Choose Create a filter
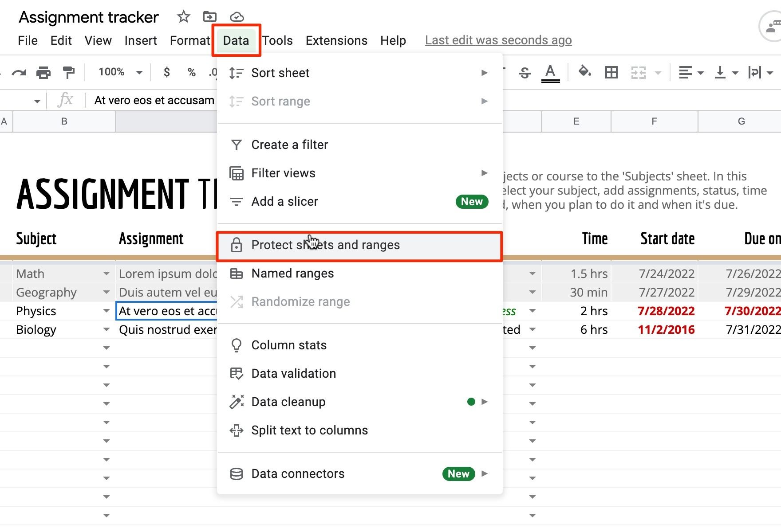The height and width of the screenshot is (532, 781). [359, 145]
